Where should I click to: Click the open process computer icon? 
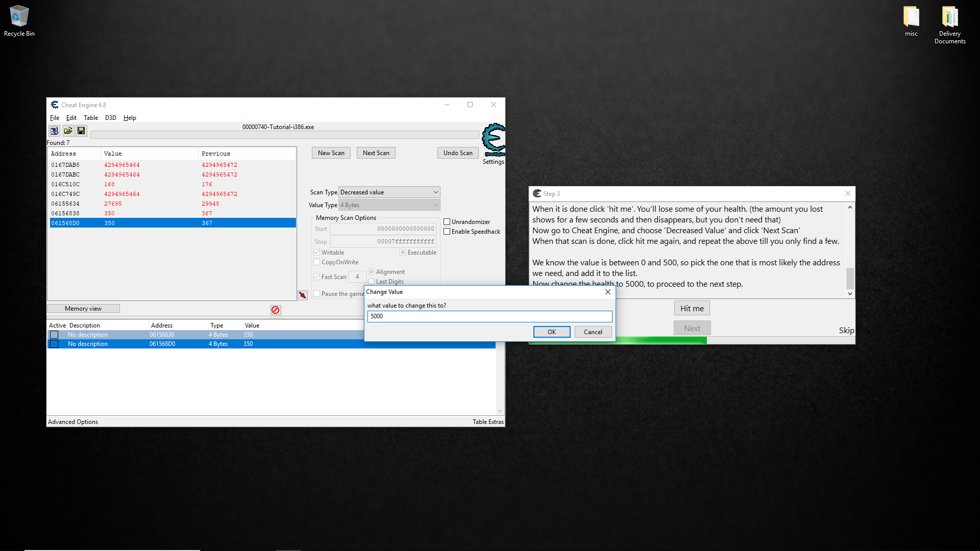tap(54, 131)
